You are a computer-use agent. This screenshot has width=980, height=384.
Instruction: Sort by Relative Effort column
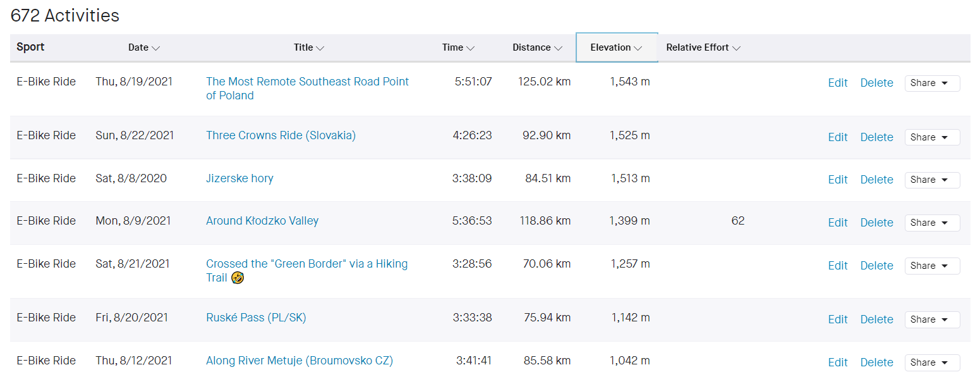703,47
